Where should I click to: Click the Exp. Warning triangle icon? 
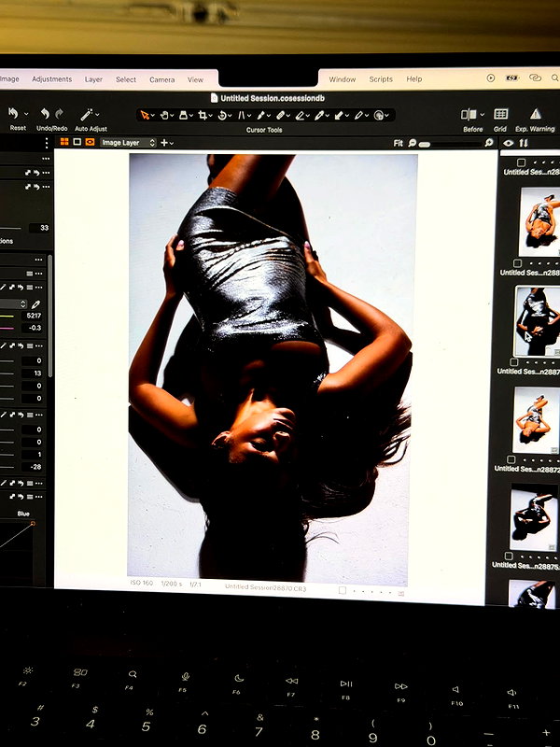click(536, 114)
